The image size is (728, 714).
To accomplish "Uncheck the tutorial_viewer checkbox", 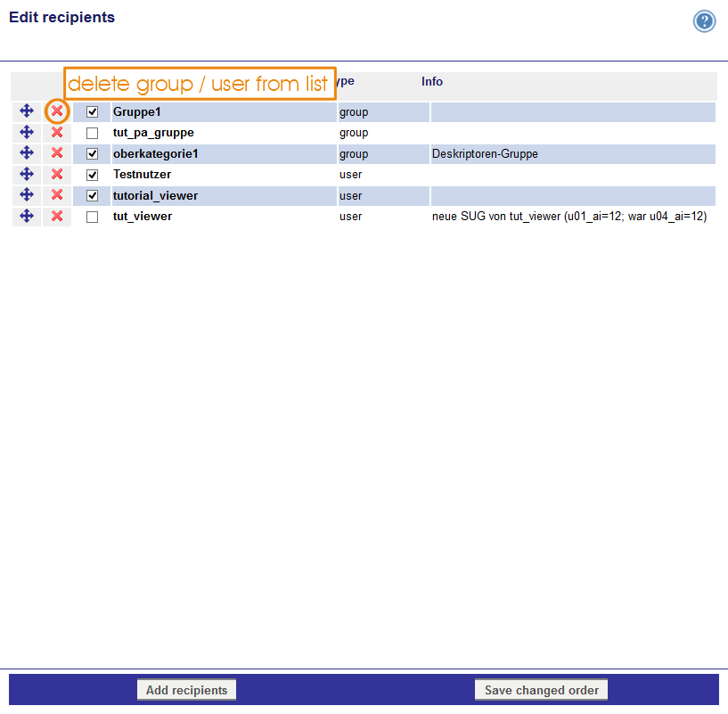I will tap(93, 195).
